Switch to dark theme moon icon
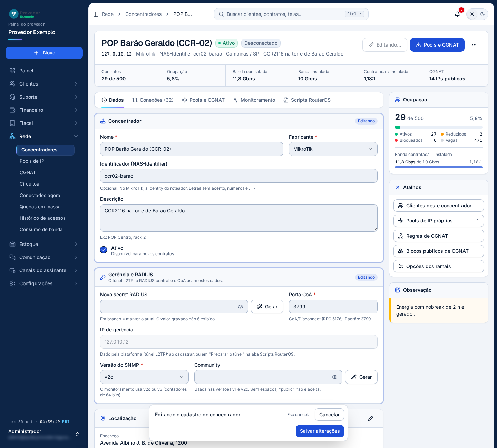 pos(483,14)
